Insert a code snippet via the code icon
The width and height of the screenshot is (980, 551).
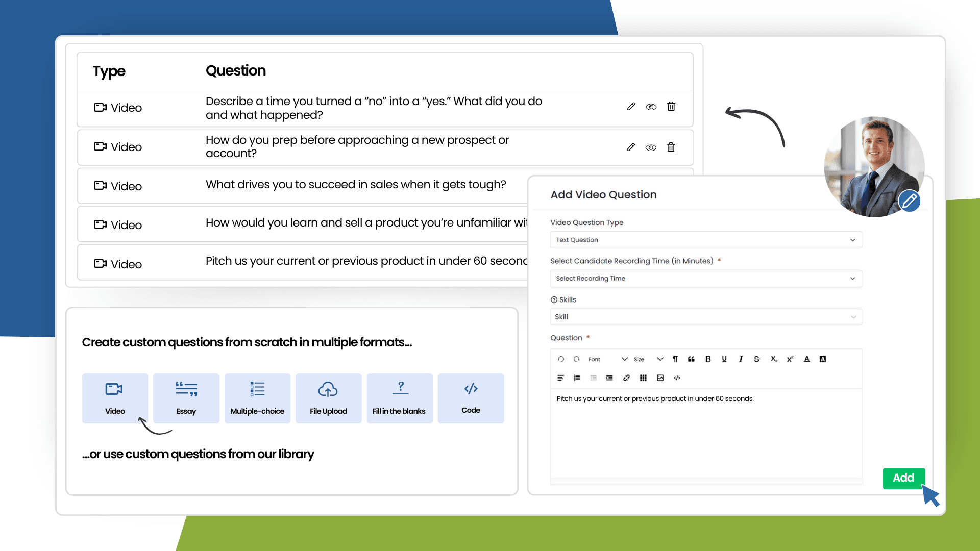click(x=677, y=378)
